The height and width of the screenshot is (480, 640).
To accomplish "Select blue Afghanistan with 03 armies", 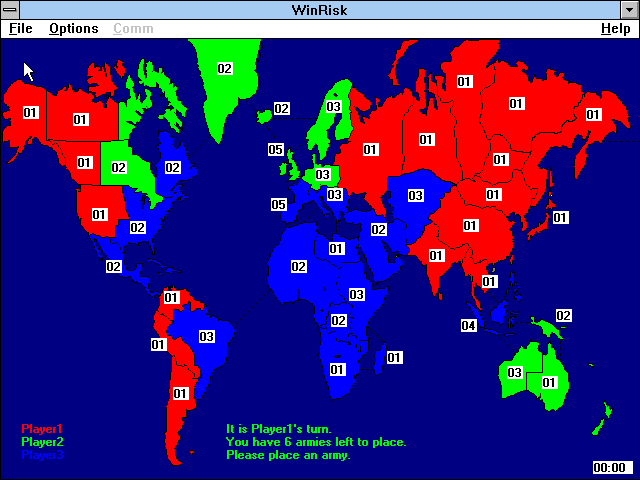I will point(416,196).
